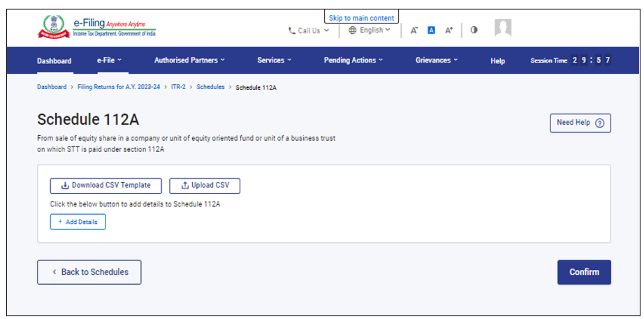Click the e-Filing portal logo
The width and height of the screenshot is (644, 319).
click(x=96, y=27)
